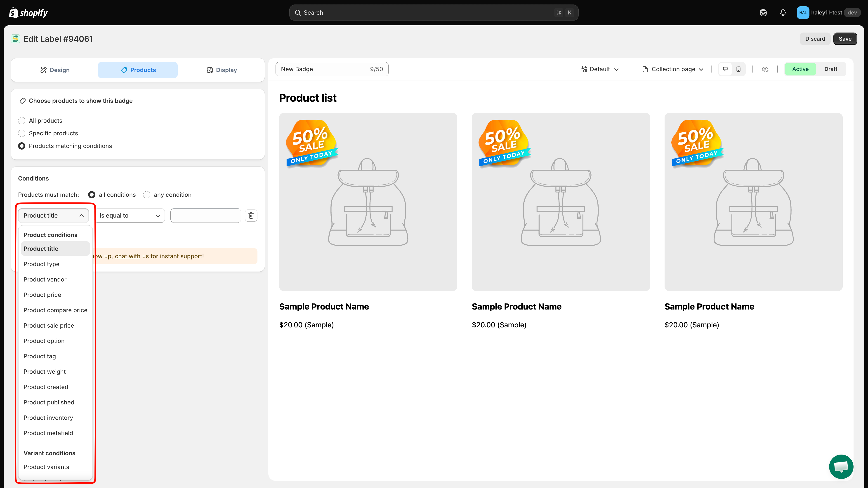Open the Products tab
This screenshot has width=868, height=488.
[138, 70]
